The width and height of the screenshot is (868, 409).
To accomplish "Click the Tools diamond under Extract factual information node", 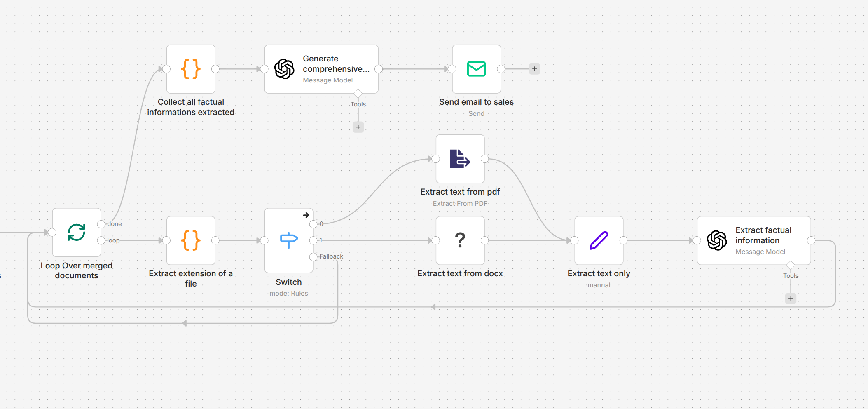I will click(791, 265).
